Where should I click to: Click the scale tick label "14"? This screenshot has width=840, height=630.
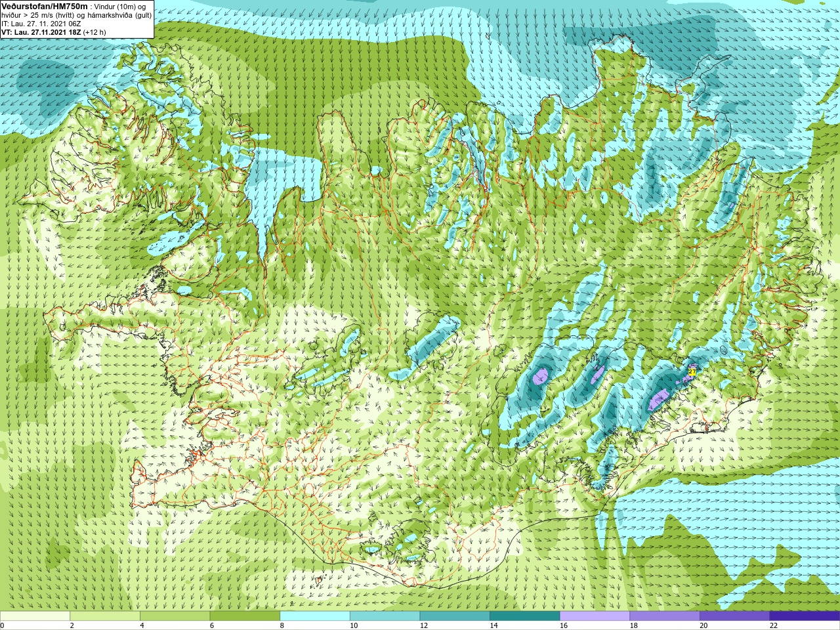pyautogui.click(x=494, y=625)
